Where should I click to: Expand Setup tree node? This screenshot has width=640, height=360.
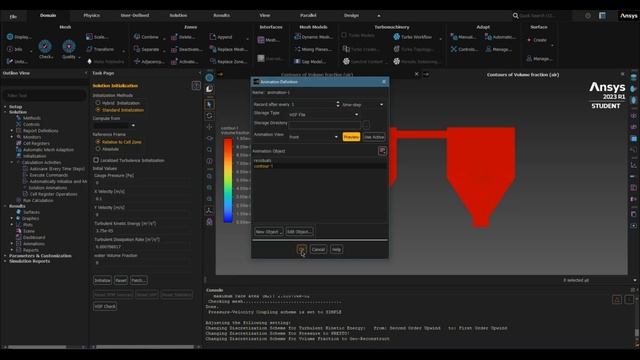pos(5,107)
